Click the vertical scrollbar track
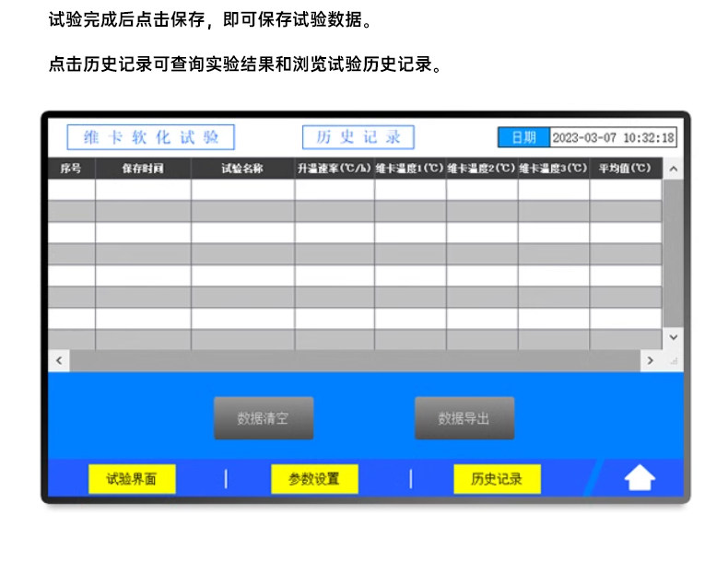Screen dimensions: 728x573 coord(674,253)
